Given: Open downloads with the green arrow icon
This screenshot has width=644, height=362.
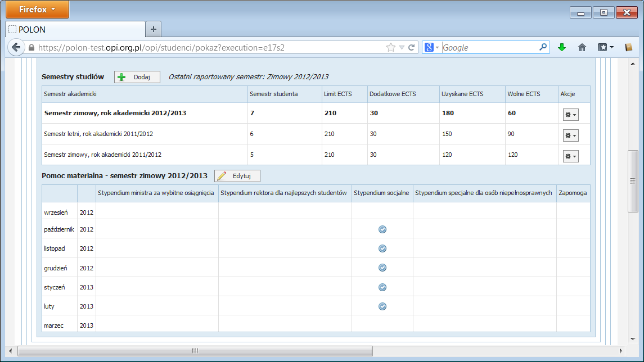Looking at the screenshot, I should point(562,48).
